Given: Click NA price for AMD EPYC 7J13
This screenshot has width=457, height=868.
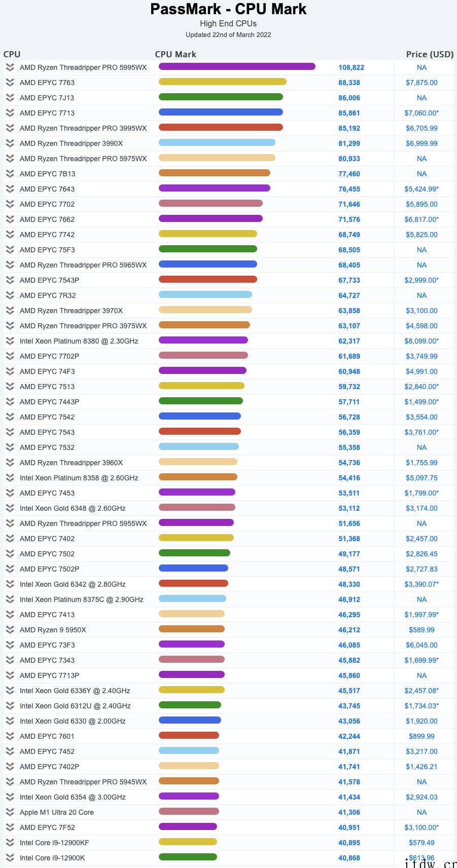Looking at the screenshot, I should pyautogui.click(x=421, y=98).
